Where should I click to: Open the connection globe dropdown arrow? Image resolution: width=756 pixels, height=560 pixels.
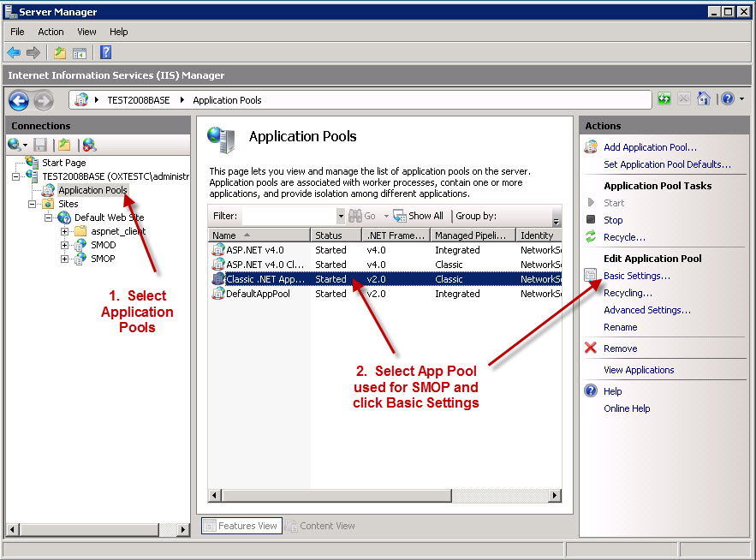pos(25,145)
